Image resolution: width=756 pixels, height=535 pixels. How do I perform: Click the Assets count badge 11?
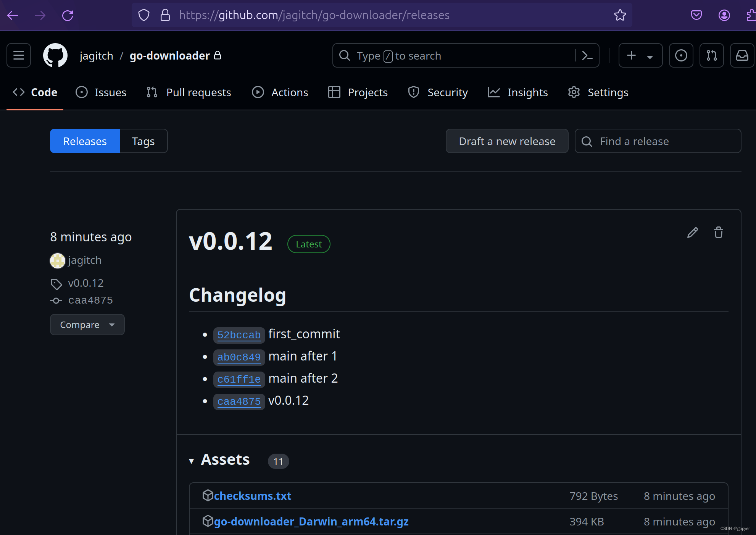point(278,461)
